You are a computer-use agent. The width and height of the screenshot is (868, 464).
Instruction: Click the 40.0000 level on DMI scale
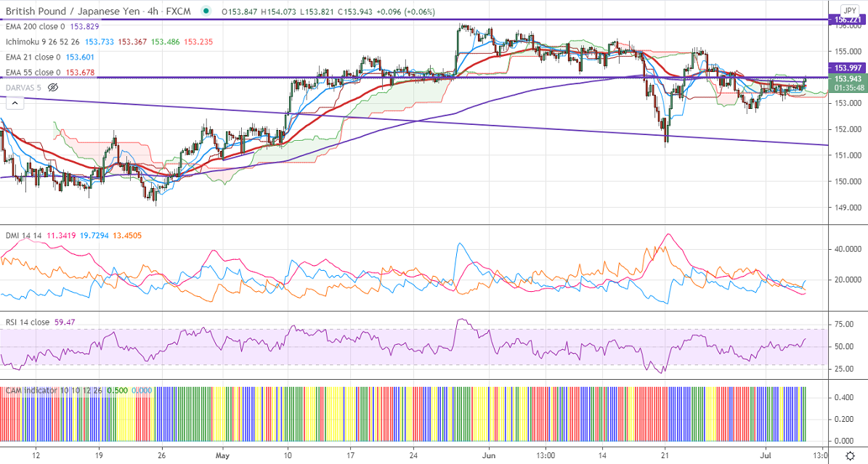click(848, 249)
